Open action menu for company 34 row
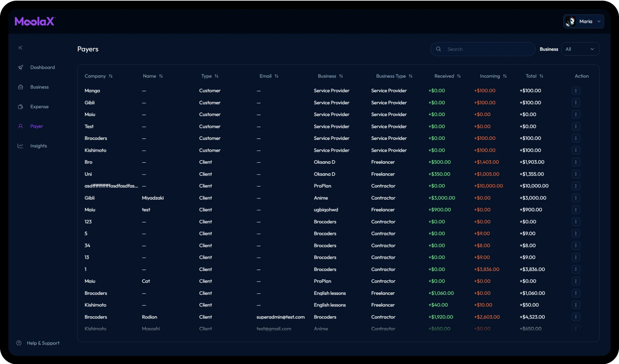Viewport: 619px width, 364px height. pos(576,245)
